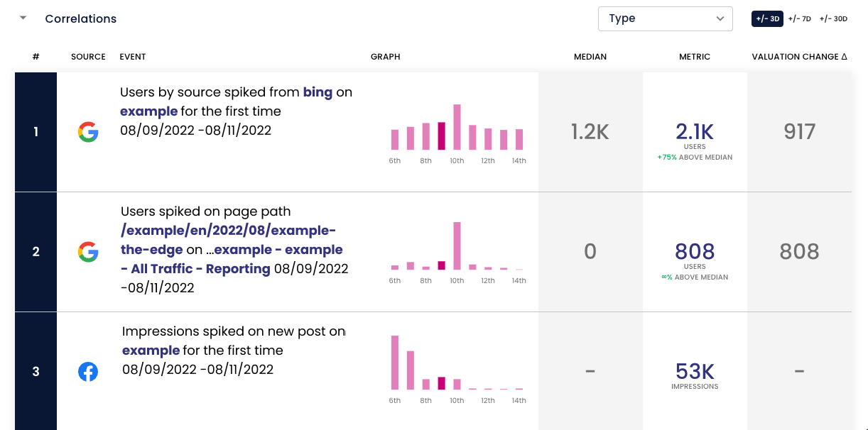Image resolution: width=868 pixels, height=430 pixels.
Task: Click the tallest 10th bar in row 2 graph
Action: click(x=457, y=246)
